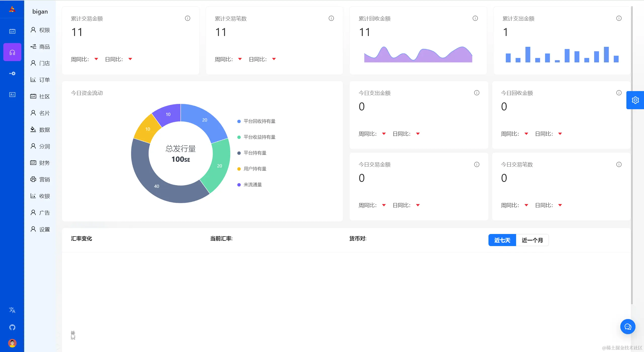Open the language translation icon
This screenshot has width=644, height=352.
[12, 310]
